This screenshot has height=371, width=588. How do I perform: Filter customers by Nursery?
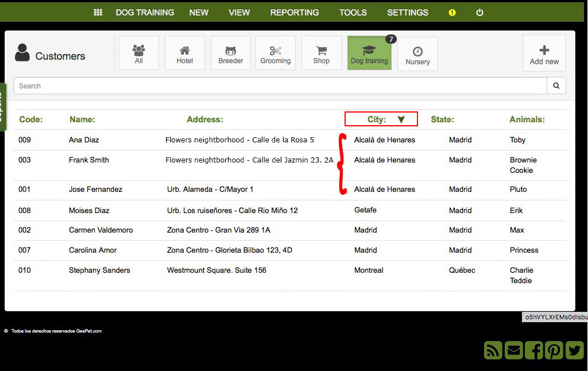coord(418,54)
